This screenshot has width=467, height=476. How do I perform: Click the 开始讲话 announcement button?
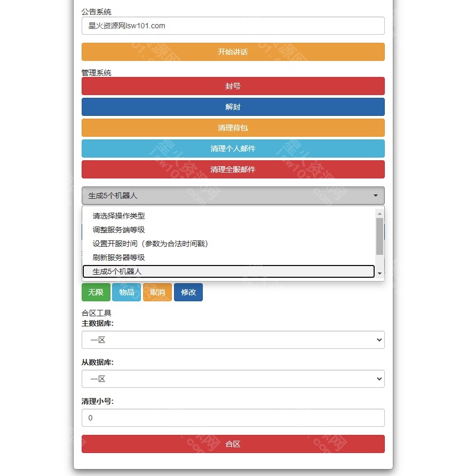pyautogui.click(x=232, y=52)
